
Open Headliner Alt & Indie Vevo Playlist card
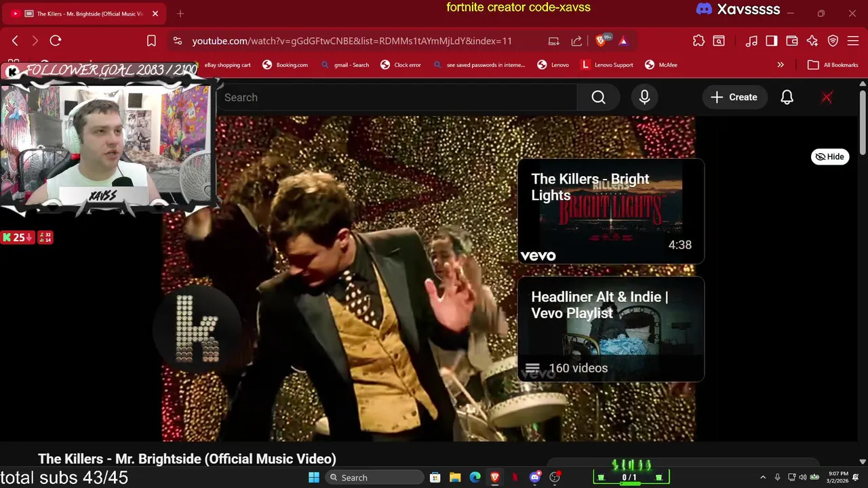point(610,329)
